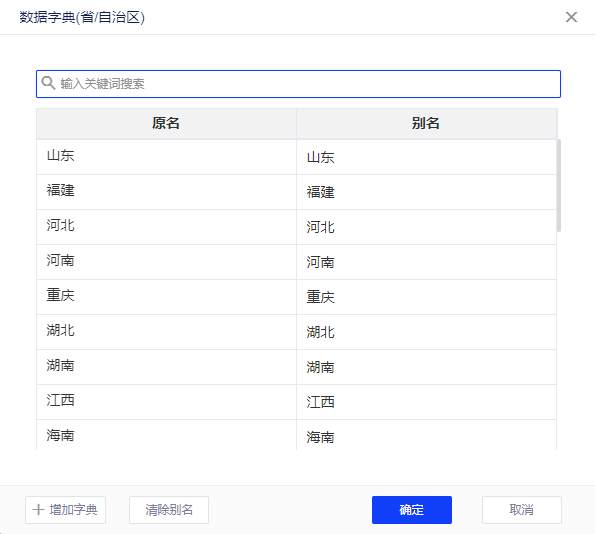The width and height of the screenshot is (595, 534).
Task: Select the 江西 original name cell
Action: [x=166, y=402]
